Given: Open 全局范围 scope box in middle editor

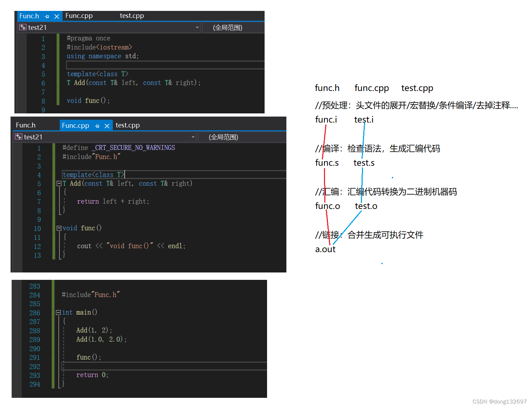Looking at the screenshot, I should pyautogui.click(x=242, y=137).
